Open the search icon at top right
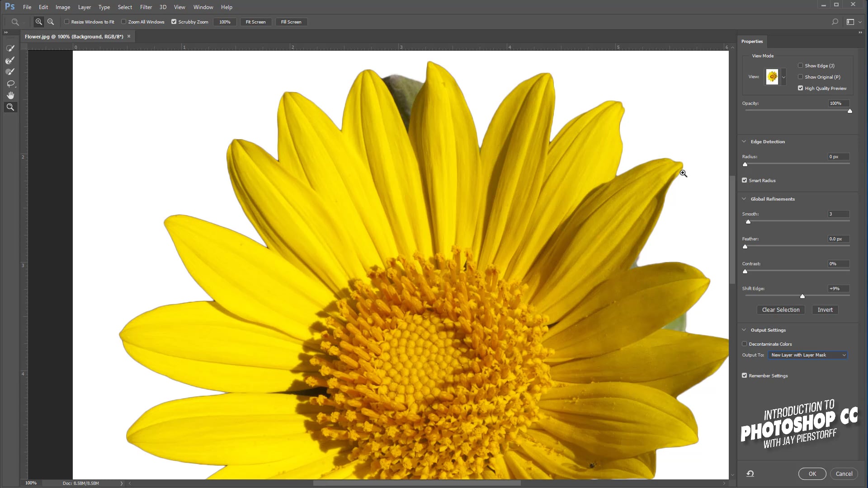This screenshot has width=868, height=488. 835,22
